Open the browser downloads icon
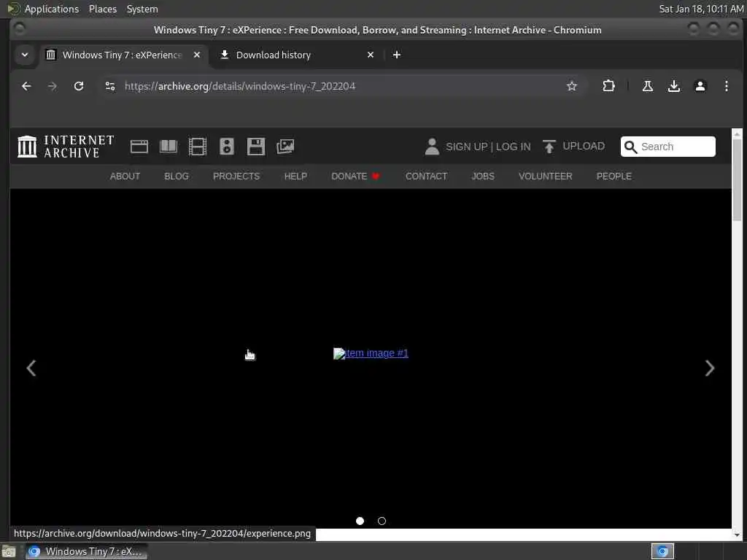 pos(673,86)
